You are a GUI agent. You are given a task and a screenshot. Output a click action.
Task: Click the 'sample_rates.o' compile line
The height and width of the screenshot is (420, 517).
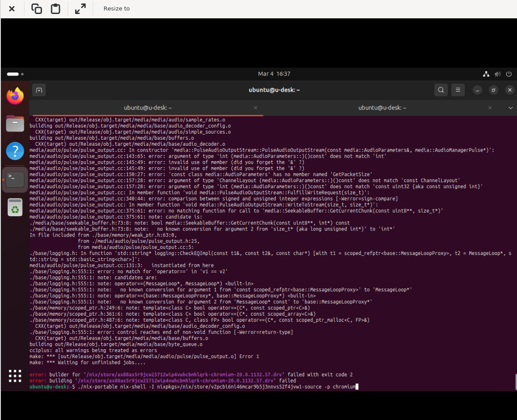pyautogui.click(x=130, y=120)
